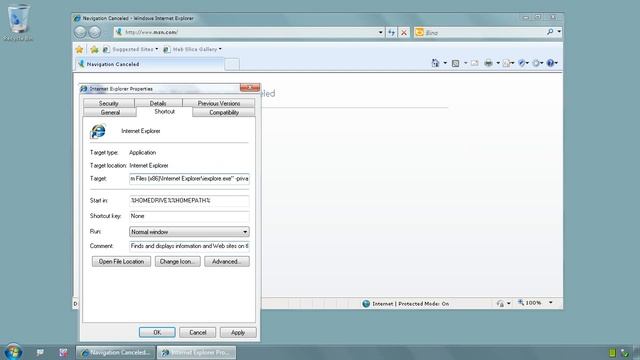
Task: Open Feeds icon in IE toolbar
Action: coord(456,63)
